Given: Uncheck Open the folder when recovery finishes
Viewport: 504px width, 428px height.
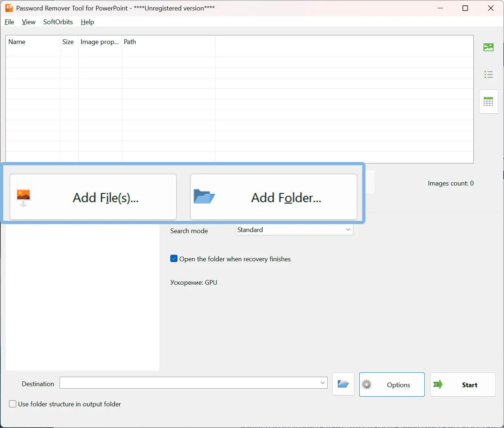Looking at the screenshot, I should pos(174,259).
